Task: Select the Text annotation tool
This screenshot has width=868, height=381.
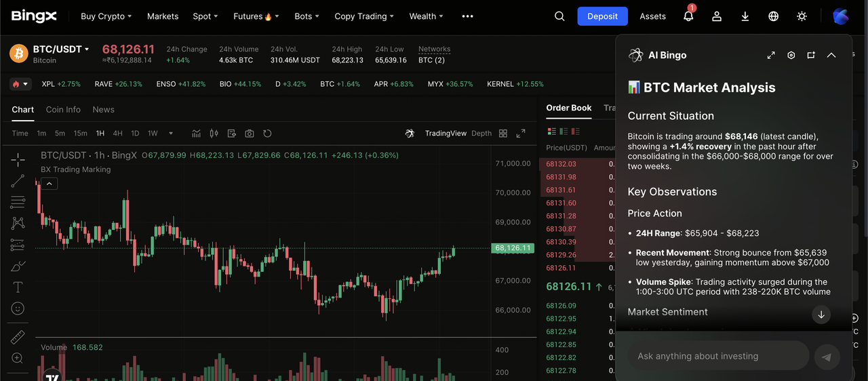Action: pos(18,287)
